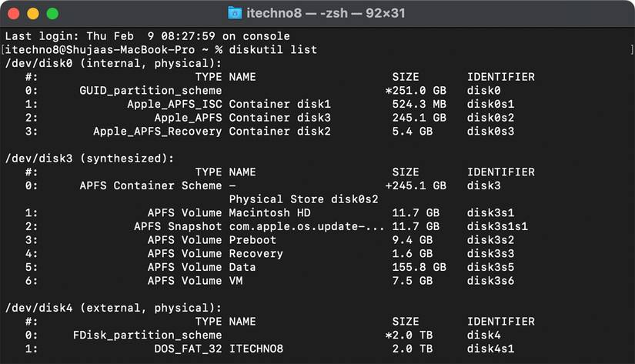This screenshot has width=635, height=364.
Task: Click the Last login line at top
Action: pos(148,36)
